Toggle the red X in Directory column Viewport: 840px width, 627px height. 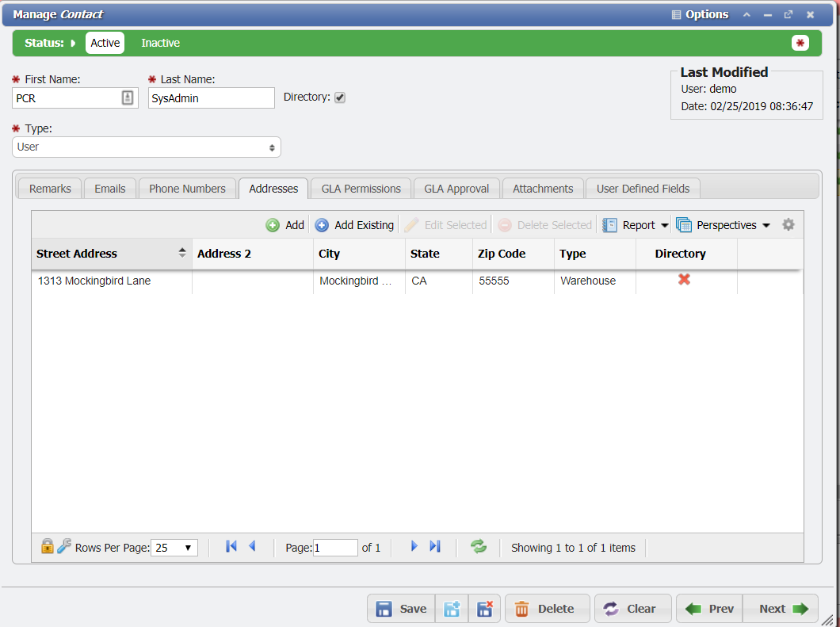[684, 280]
